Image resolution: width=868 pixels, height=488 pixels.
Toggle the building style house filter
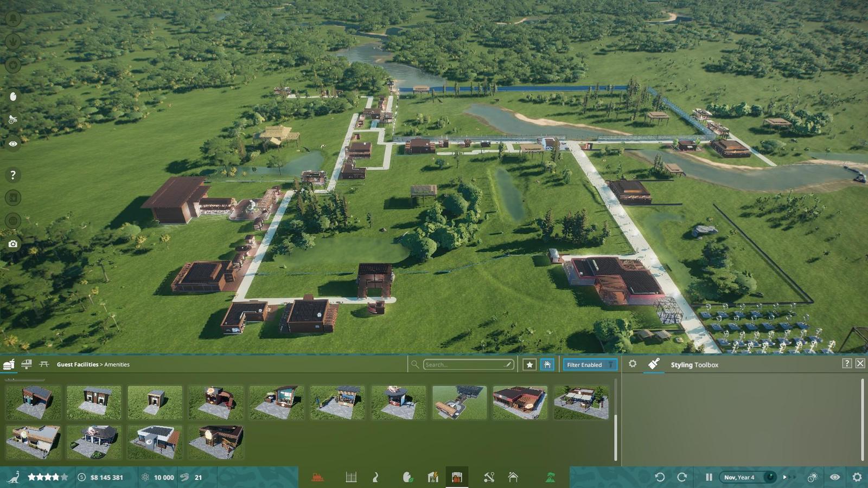point(547,365)
